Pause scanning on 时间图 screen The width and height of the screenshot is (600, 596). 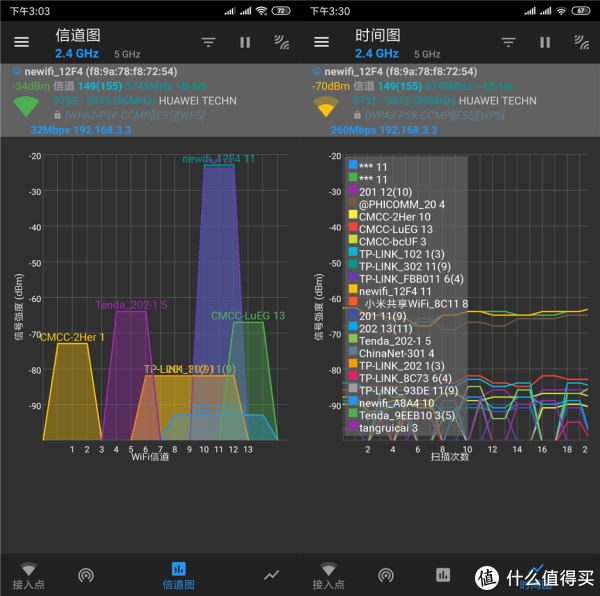click(x=545, y=43)
